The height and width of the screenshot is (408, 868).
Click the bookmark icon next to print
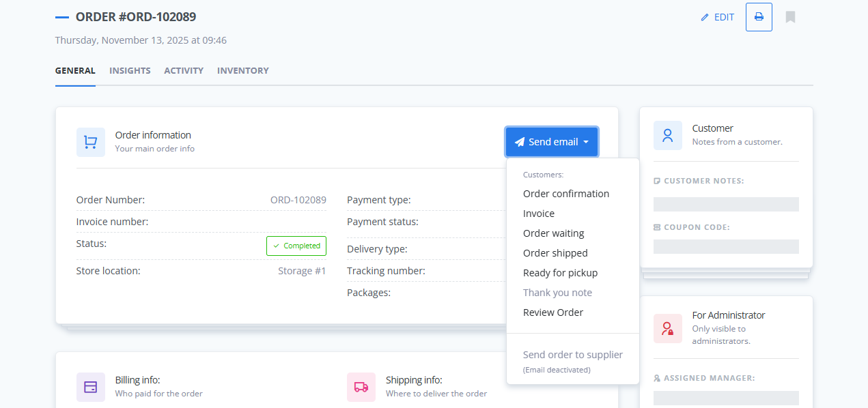[789, 17]
